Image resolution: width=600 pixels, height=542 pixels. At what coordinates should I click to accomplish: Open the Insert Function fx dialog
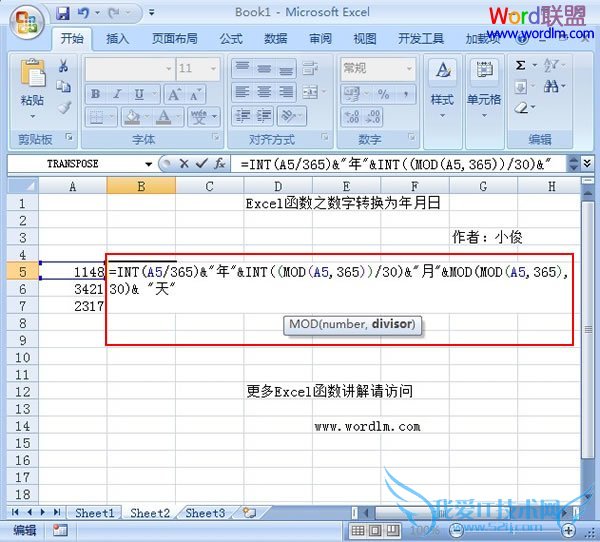(x=220, y=164)
